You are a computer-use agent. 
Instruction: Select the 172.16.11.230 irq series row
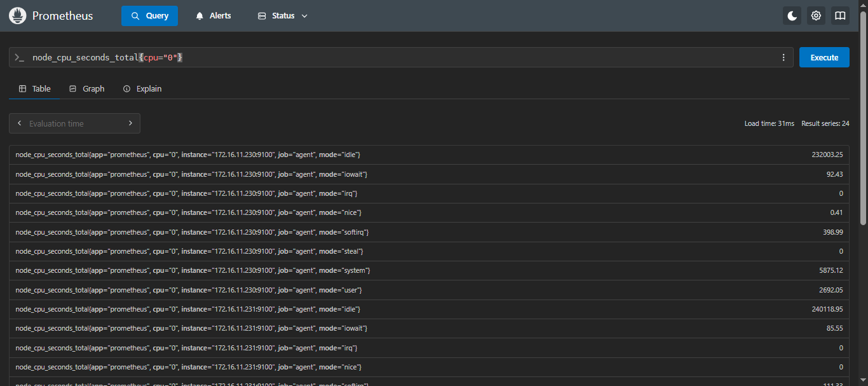click(429, 193)
